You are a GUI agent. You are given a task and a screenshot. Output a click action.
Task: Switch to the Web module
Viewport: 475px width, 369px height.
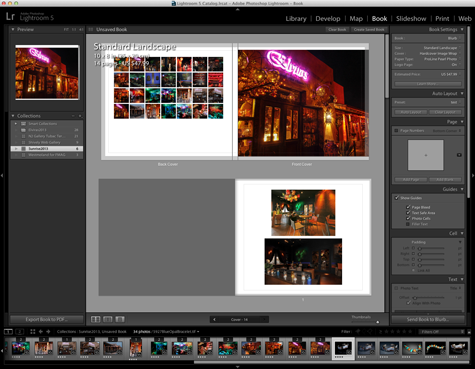[x=465, y=19]
